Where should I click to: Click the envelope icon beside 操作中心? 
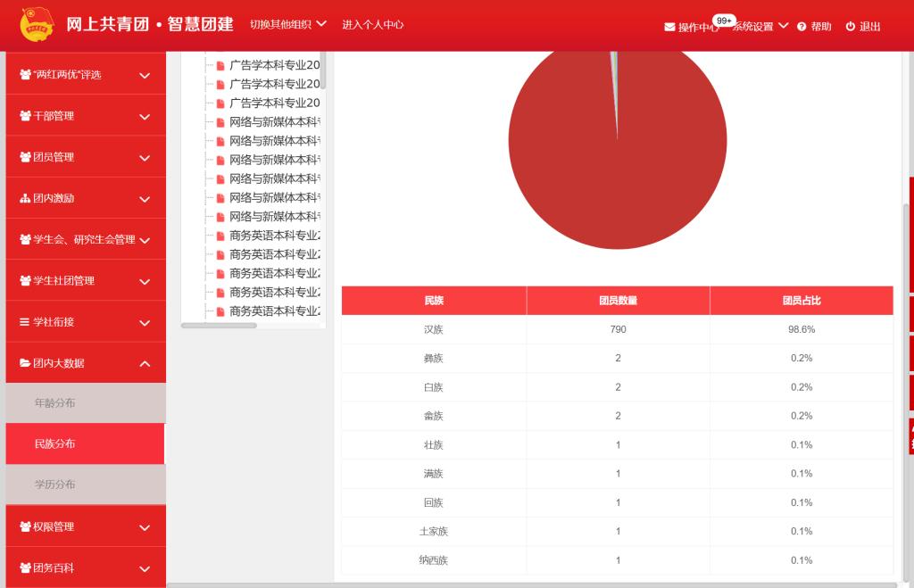click(669, 27)
